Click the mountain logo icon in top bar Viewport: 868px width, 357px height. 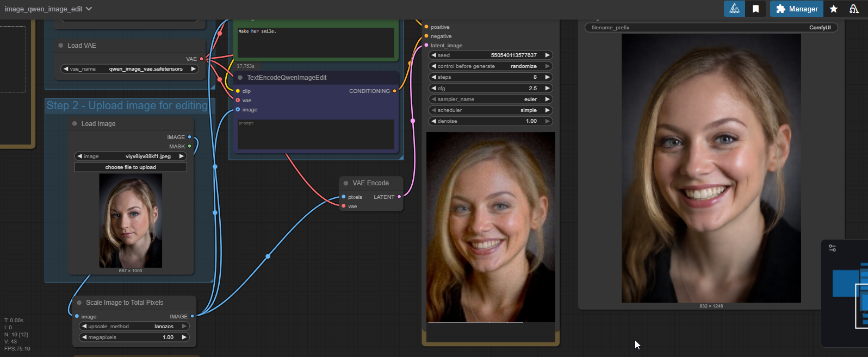click(734, 9)
